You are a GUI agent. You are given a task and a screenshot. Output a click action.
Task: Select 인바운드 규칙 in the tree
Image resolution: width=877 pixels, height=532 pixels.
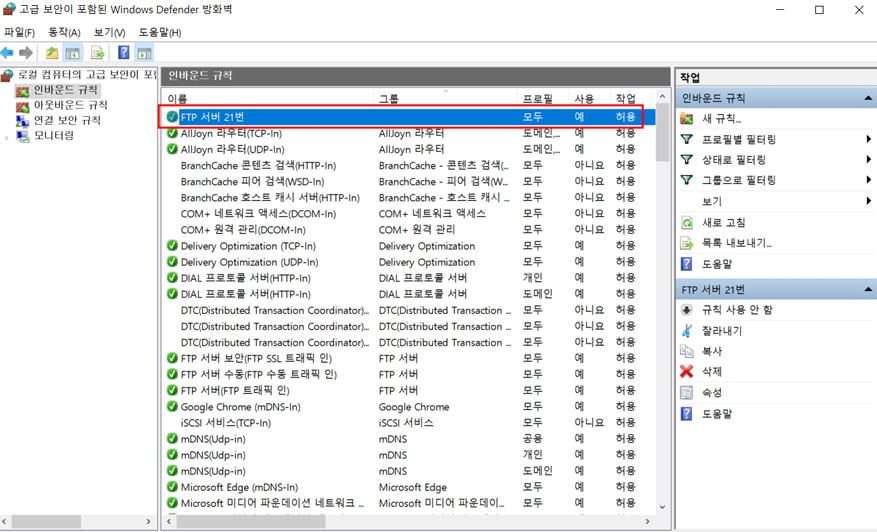65,90
